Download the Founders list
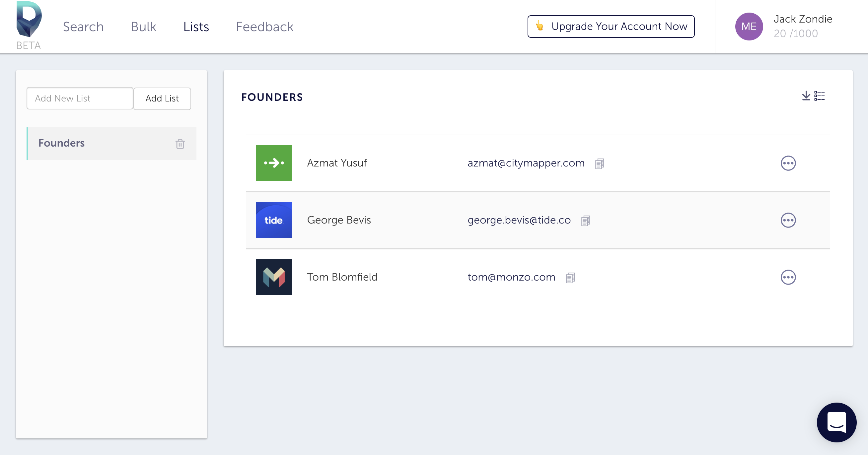 pyautogui.click(x=805, y=96)
